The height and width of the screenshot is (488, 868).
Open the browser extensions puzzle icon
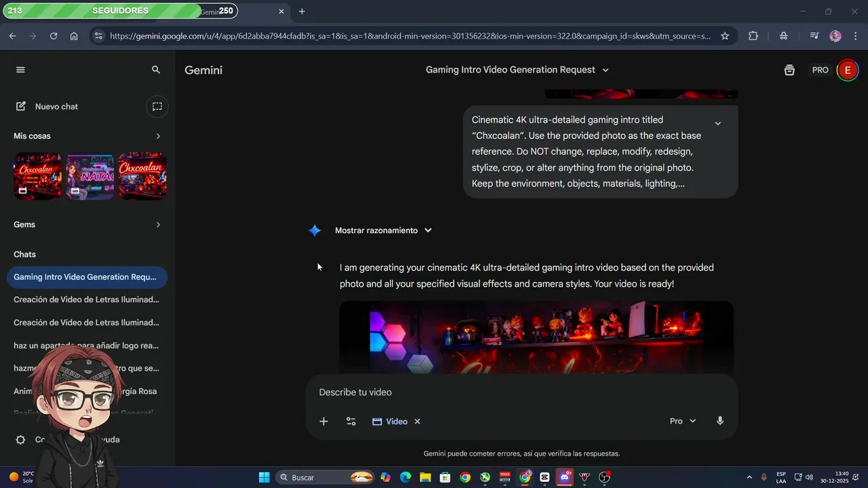coord(753,36)
